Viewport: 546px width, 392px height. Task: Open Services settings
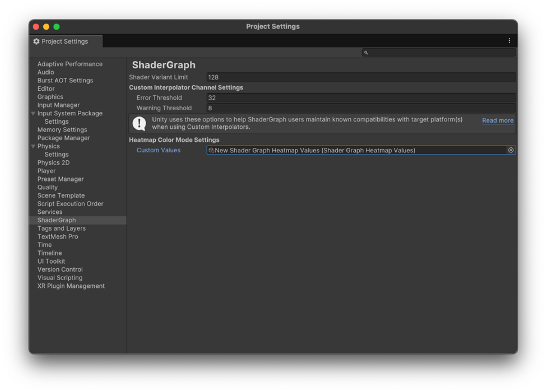coord(50,212)
